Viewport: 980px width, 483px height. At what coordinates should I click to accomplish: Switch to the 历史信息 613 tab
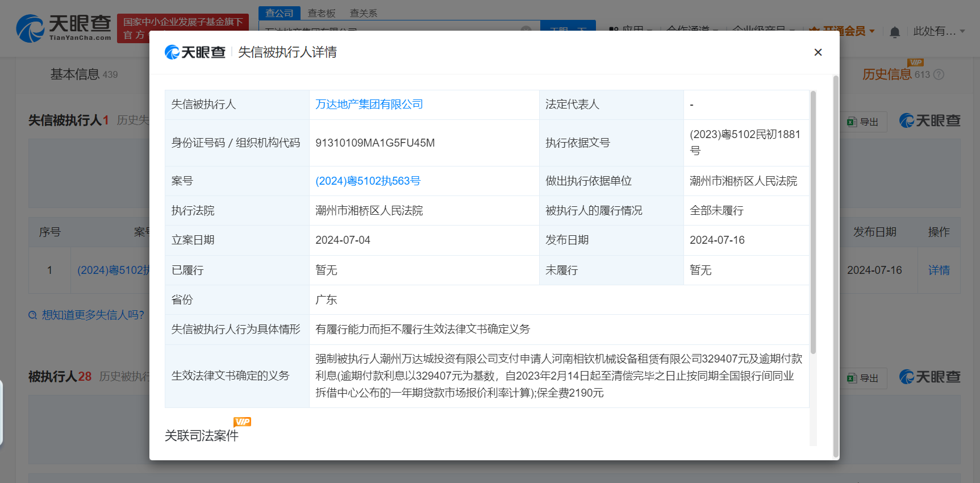(x=896, y=74)
